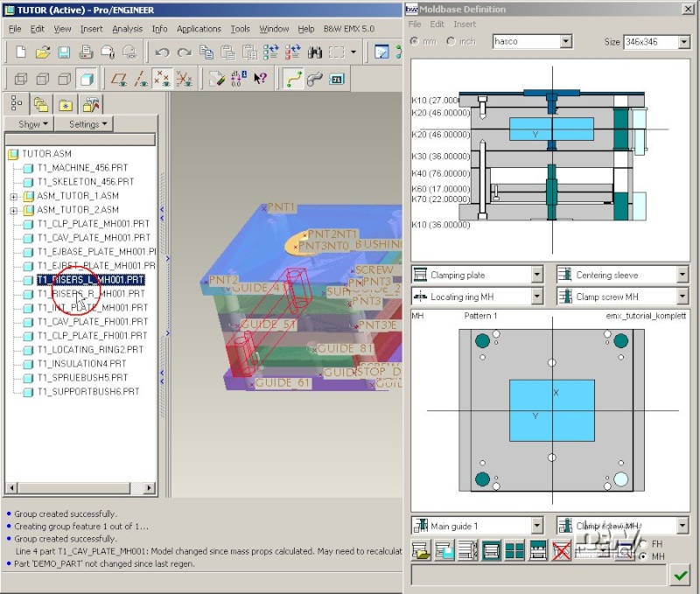
Task: Open Moldbase Definition Edit menu
Action: pos(437,24)
